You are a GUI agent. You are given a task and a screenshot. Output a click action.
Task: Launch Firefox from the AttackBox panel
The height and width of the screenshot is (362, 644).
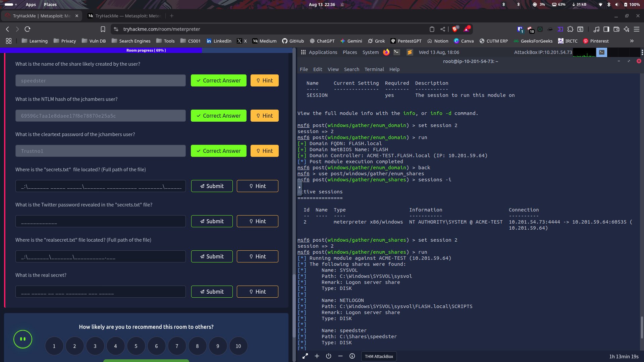pyautogui.click(x=386, y=52)
